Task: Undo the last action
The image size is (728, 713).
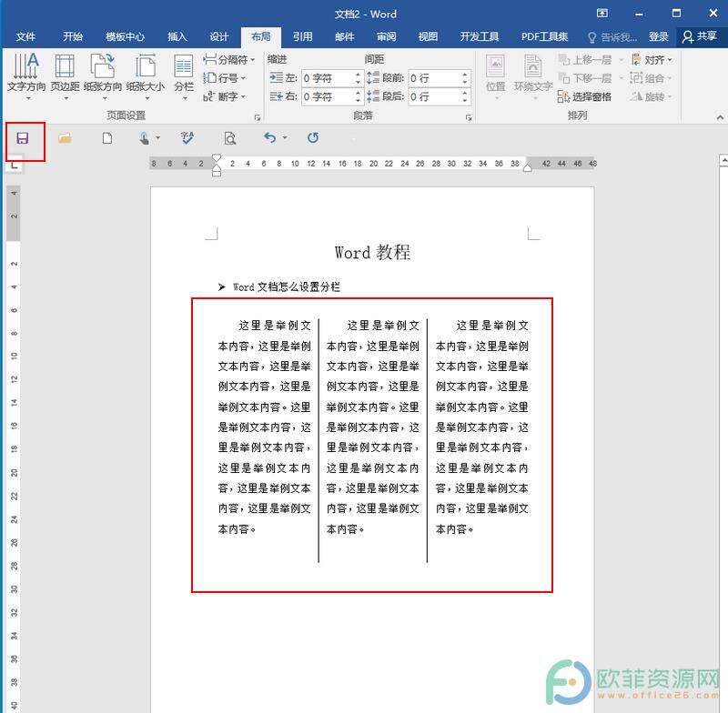Action: [269, 137]
